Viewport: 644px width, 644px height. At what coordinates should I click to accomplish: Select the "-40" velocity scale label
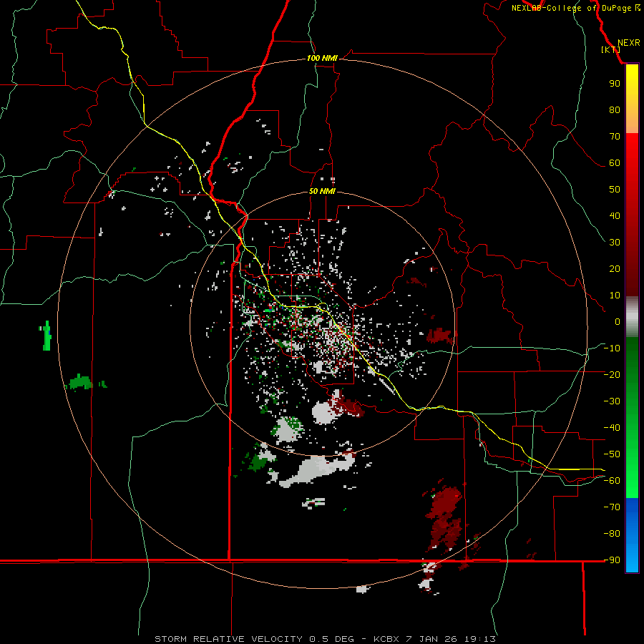point(612,428)
